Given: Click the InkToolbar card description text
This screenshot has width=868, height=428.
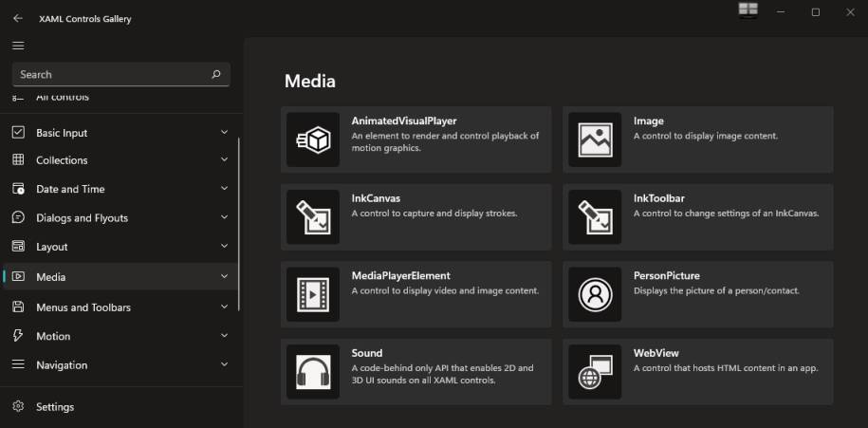Looking at the screenshot, I should (x=727, y=214).
